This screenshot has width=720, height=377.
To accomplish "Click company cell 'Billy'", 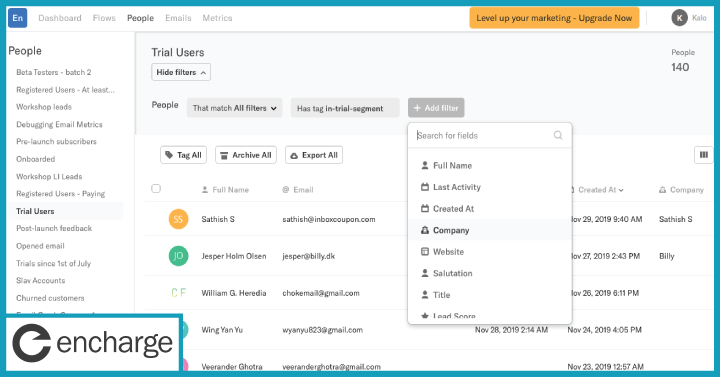I will [x=667, y=256].
